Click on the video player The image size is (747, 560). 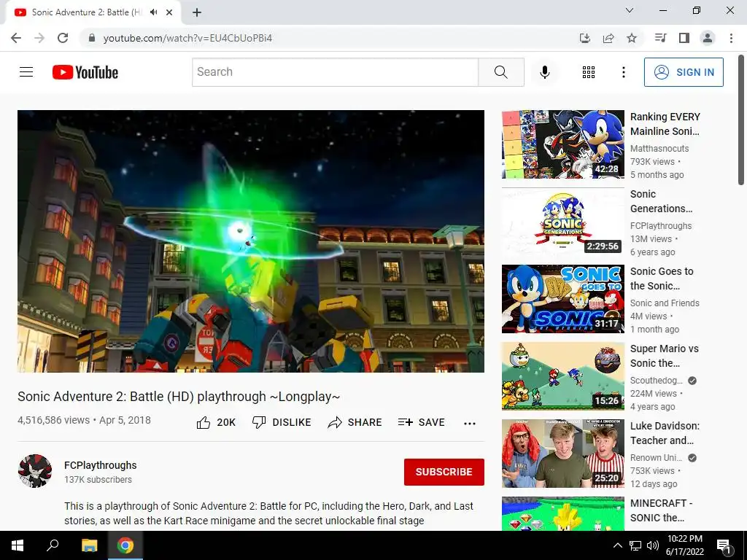[251, 241]
